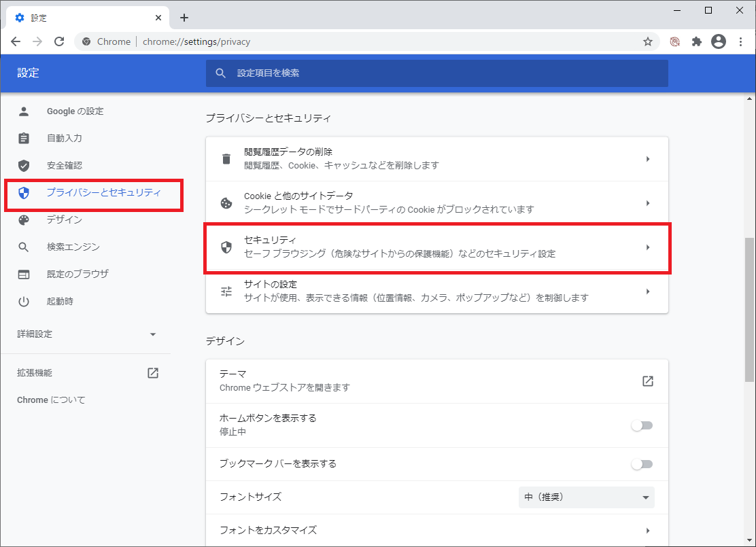Click the new tab plus button
The height and width of the screenshot is (547, 756).
[x=184, y=18]
